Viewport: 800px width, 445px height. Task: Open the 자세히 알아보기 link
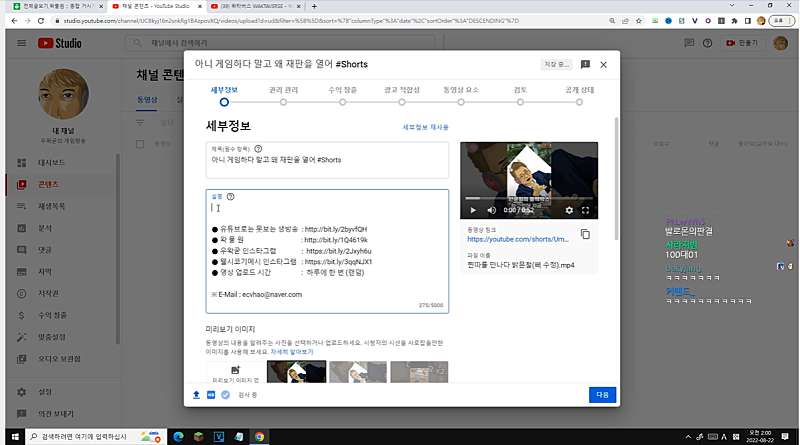point(291,352)
